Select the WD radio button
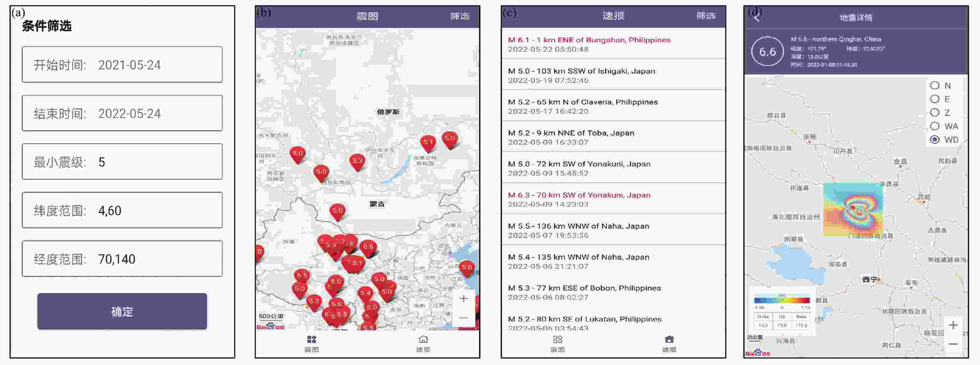This screenshot has height=365, width=980. [x=935, y=139]
